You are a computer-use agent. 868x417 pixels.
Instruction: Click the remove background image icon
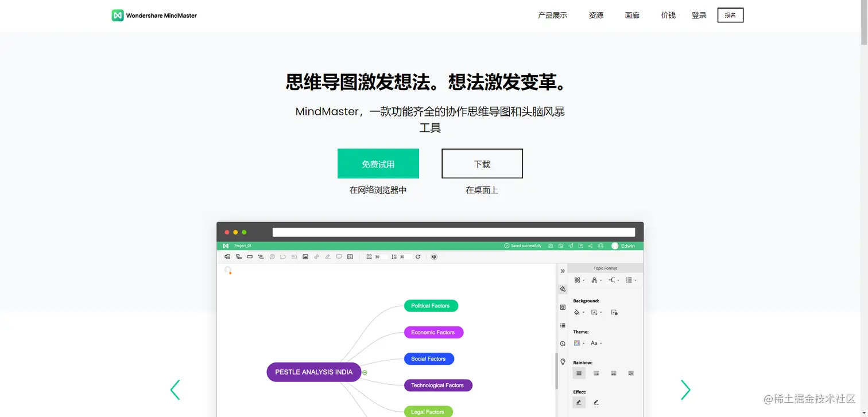pyautogui.click(x=614, y=312)
